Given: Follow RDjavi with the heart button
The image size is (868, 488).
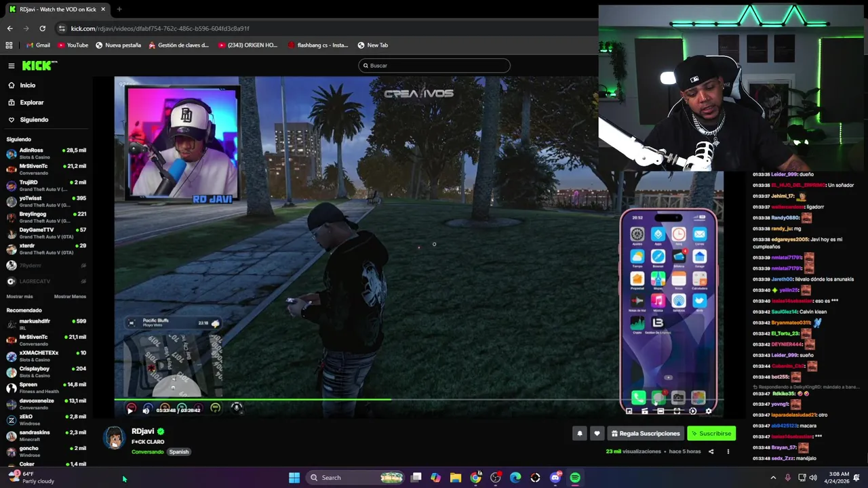Looking at the screenshot, I should (597, 434).
